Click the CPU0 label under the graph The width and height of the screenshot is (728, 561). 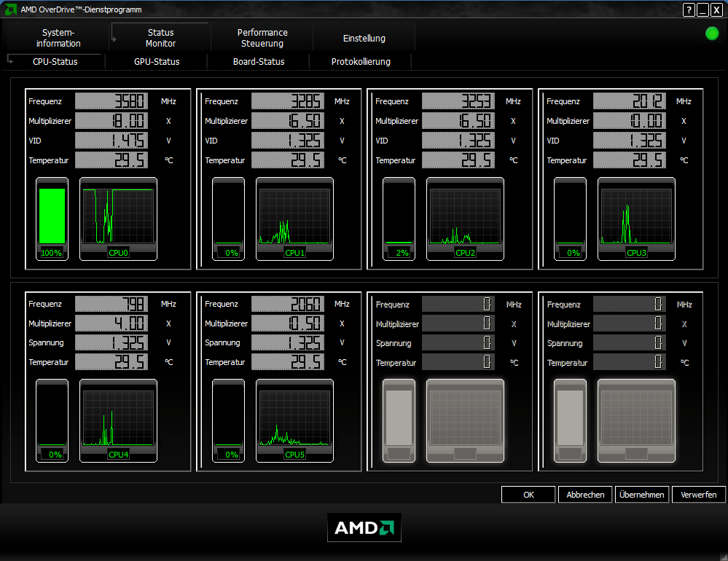click(x=118, y=253)
